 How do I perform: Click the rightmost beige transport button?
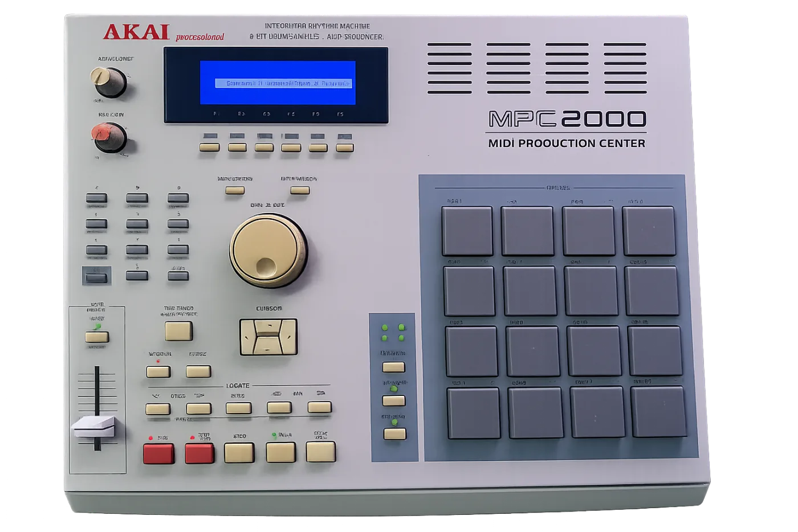pos(321,452)
